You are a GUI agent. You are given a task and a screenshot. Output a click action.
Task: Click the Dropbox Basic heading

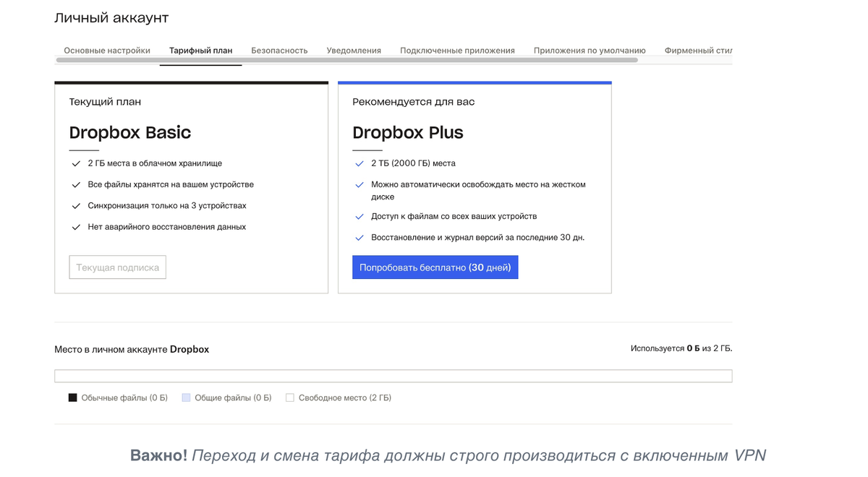130,133
